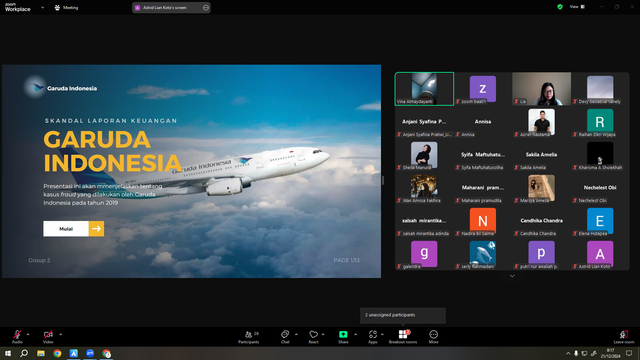Expand the Audio options arrow
Viewport: 640px width, 360px height.
point(28,334)
